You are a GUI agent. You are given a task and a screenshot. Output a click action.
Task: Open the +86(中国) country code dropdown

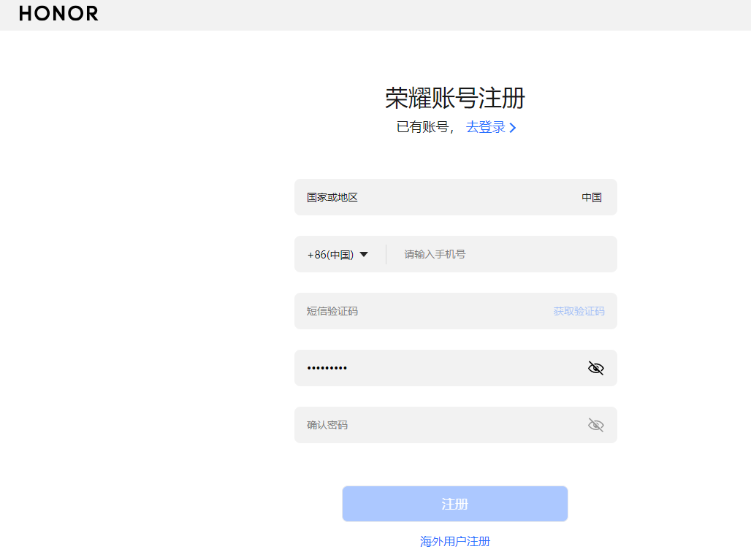[335, 254]
